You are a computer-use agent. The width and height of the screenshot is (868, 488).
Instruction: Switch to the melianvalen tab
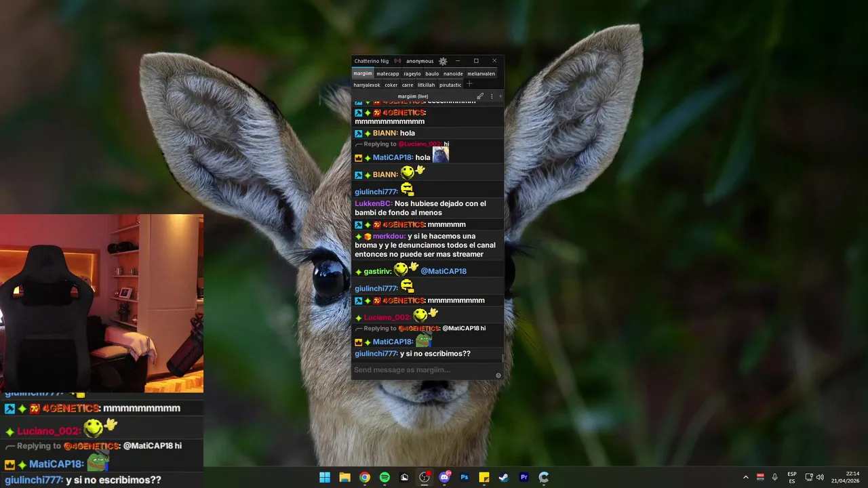pos(481,73)
